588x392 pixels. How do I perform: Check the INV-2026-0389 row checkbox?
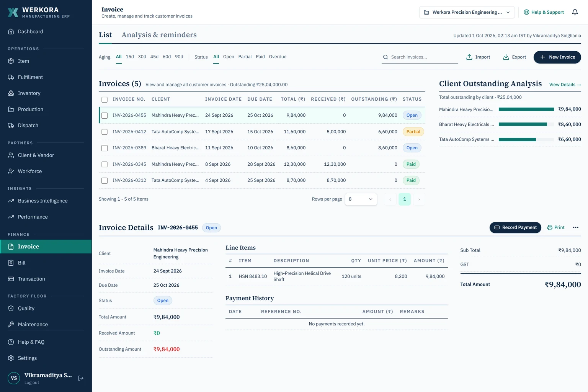coord(105,148)
